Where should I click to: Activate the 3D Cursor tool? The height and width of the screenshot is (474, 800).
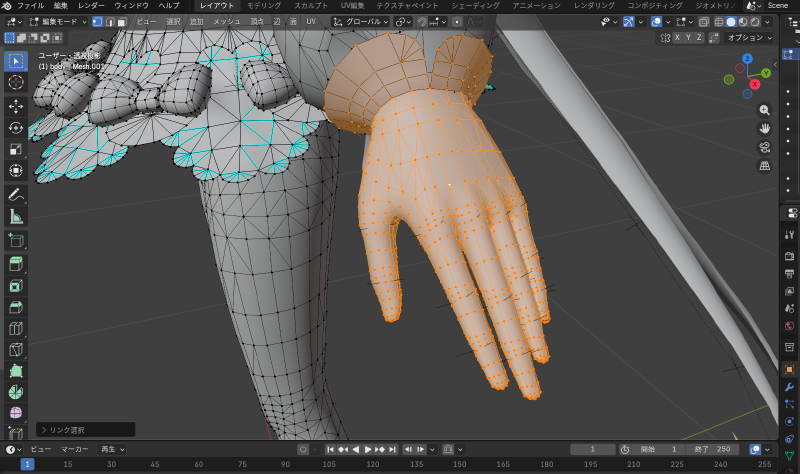point(16,82)
